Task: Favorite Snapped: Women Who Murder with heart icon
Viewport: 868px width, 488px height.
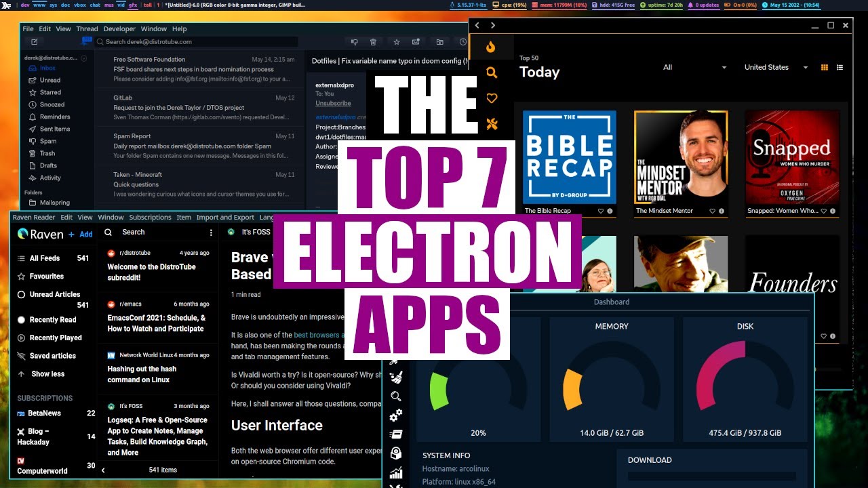Action: point(823,211)
